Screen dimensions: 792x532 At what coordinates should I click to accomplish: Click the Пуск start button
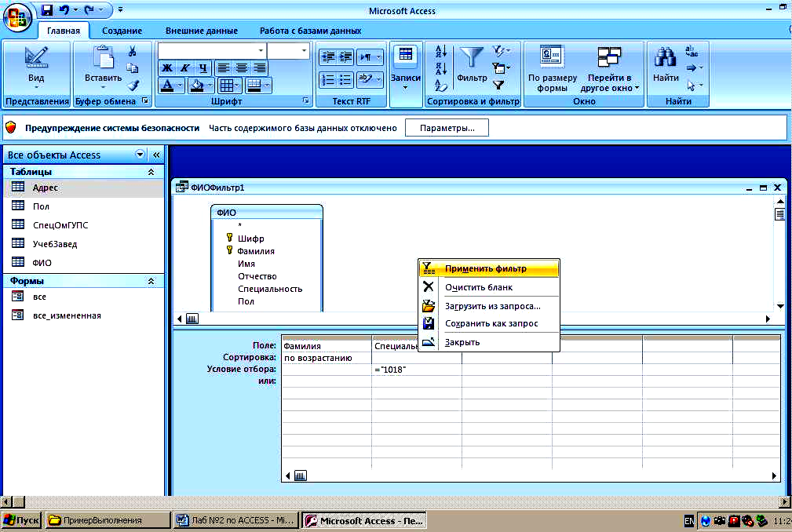(x=21, y=520)
